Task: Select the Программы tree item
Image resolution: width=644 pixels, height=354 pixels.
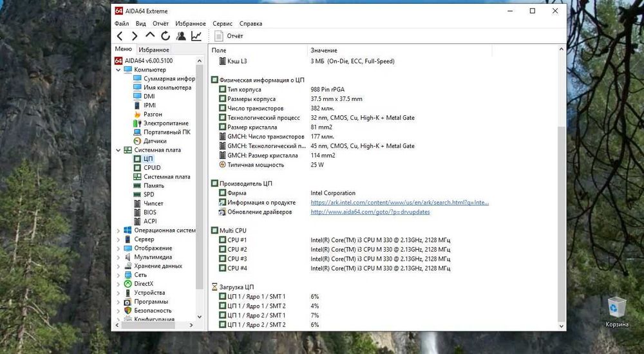Action: 151,302
